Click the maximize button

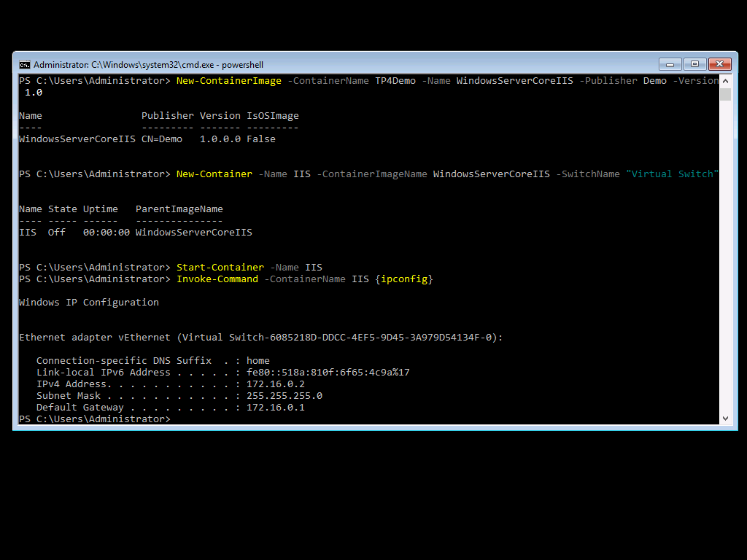coord(695,64)
